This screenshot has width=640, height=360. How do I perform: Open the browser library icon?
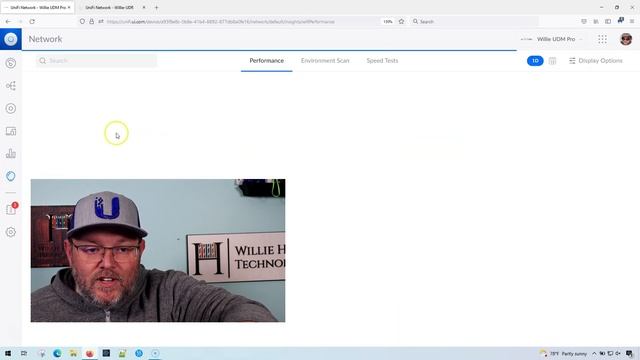click(596, 22)
